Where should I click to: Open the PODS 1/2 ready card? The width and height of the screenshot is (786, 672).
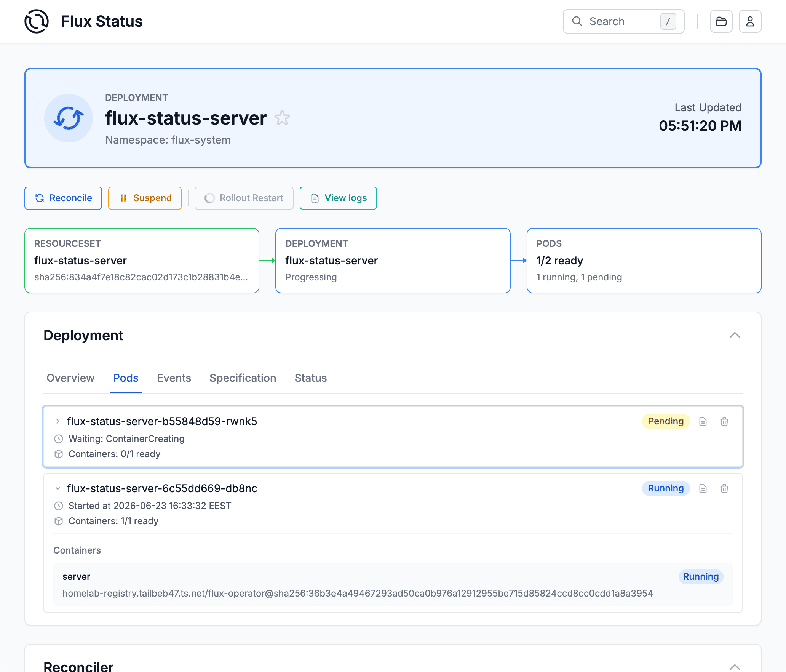coord(644,261)
